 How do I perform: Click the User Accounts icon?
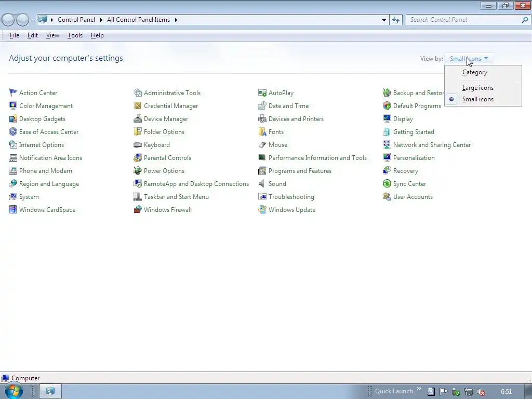click(x=387, y=196)
